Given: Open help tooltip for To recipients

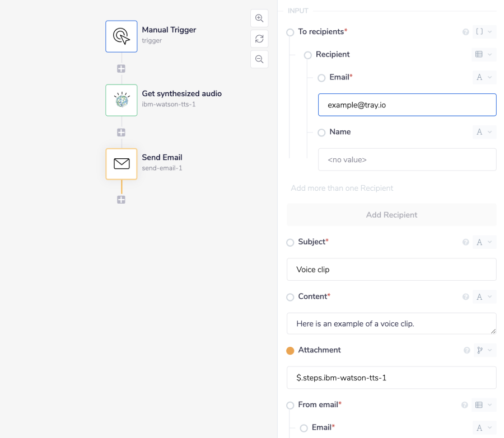Looking at the screenshot, I should 465,32.
